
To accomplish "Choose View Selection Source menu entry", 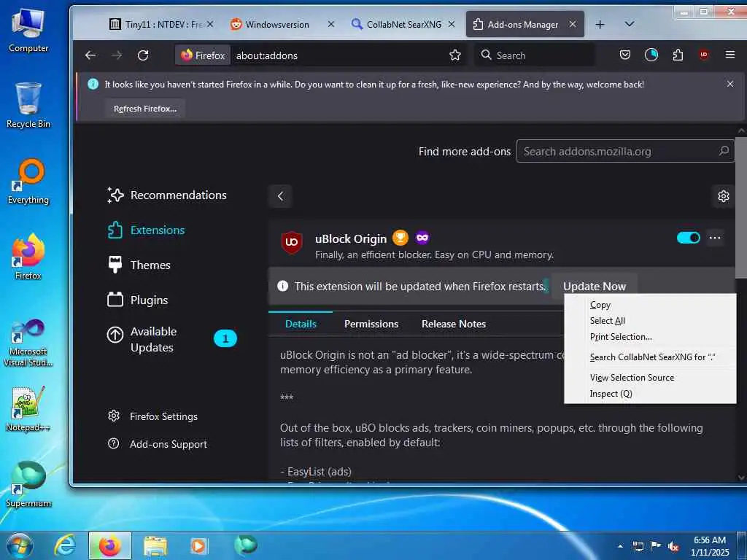I will pos(650,378).
